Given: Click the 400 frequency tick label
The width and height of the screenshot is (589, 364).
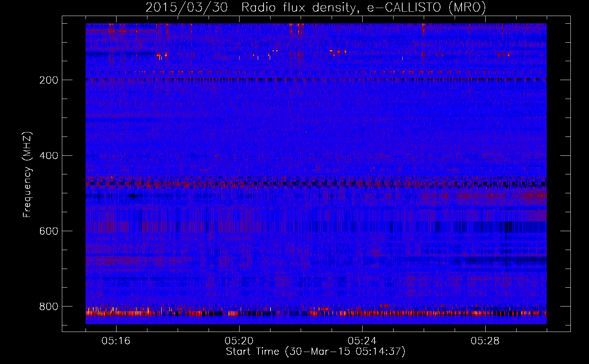Looking at the screenshot, I should [x=49, y=156].
